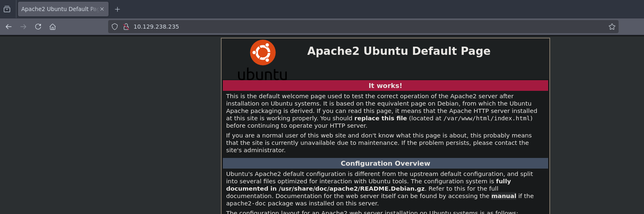Click the /var/www/html/index.html path text
Screen dimensions: 644x214
click(487, 118)
